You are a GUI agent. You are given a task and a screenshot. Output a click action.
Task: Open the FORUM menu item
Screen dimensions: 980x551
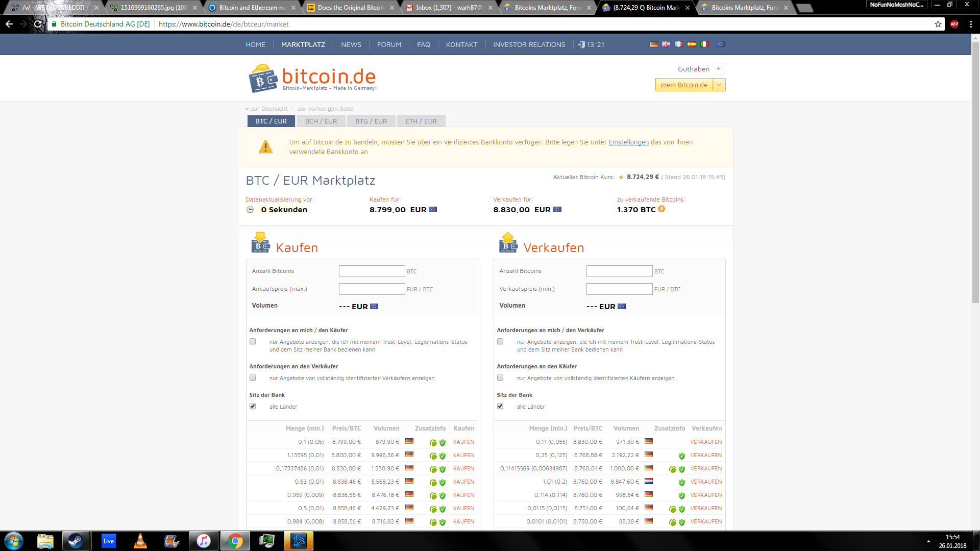[x=389, y=45]
